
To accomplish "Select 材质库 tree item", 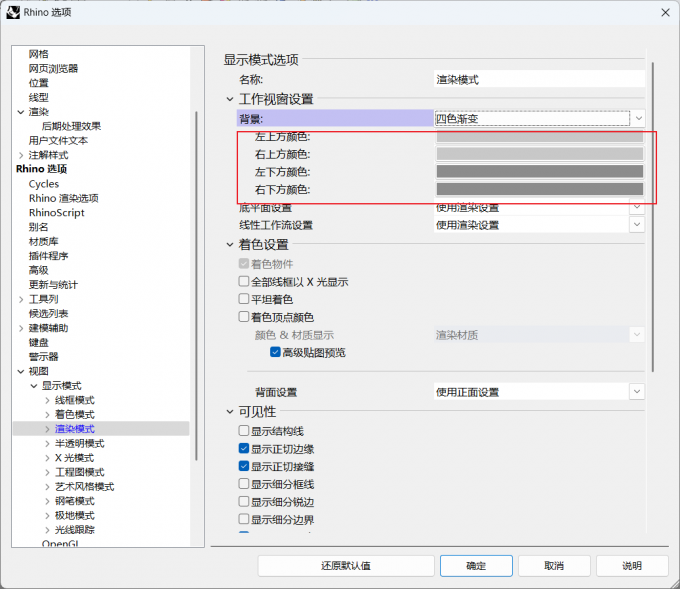I will click(43, 241).
